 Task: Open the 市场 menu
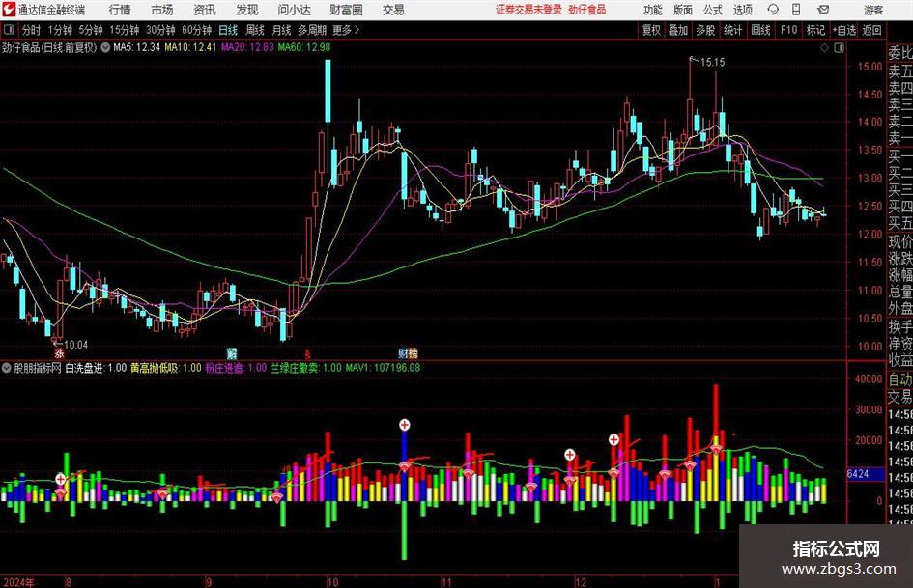coord(162,10)
